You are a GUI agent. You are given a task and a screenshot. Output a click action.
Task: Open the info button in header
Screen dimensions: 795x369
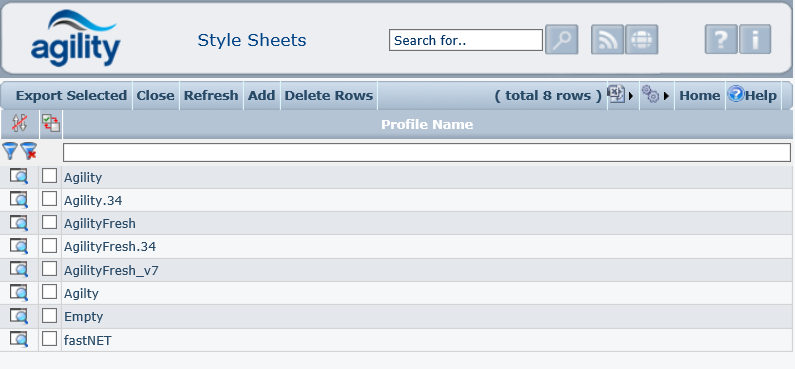755,40
